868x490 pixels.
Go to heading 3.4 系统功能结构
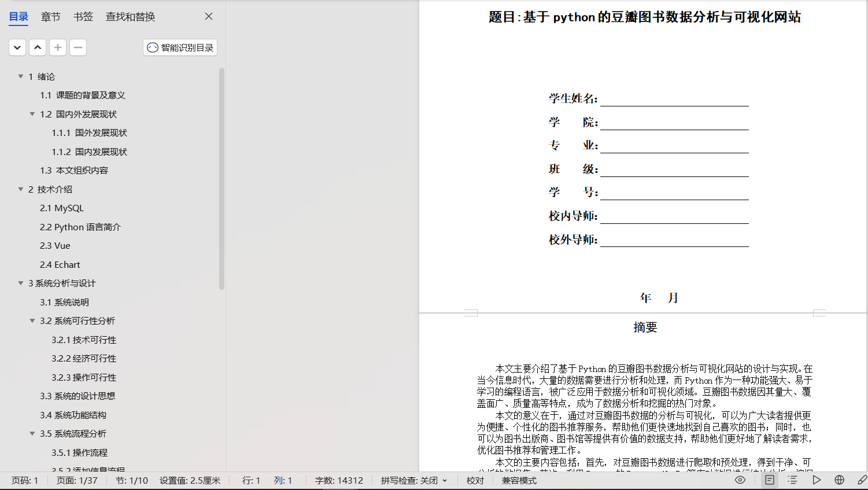(73, 415)
